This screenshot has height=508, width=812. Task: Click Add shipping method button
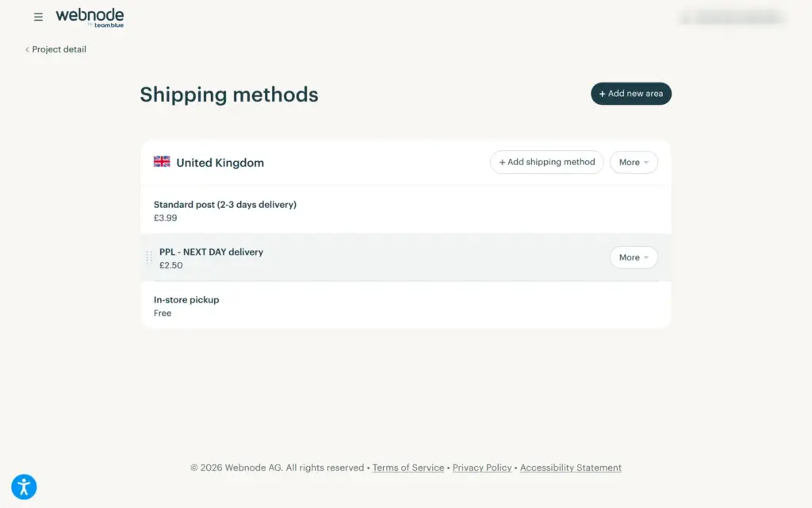click(x=547, y=162)
